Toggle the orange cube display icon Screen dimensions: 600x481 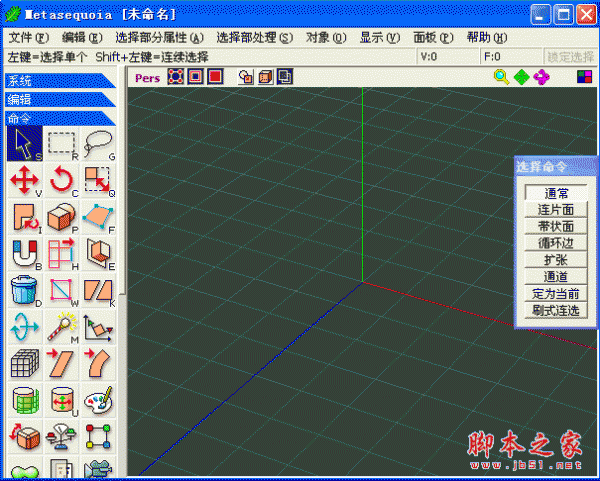point(265,77)
